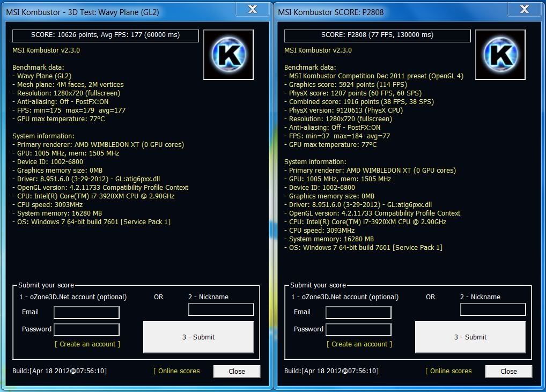The image size is (546, 392).
Task: Click 'MSI Kombustor v2.3.0' in the Wavy Plane window
Action: coord(46,50)
